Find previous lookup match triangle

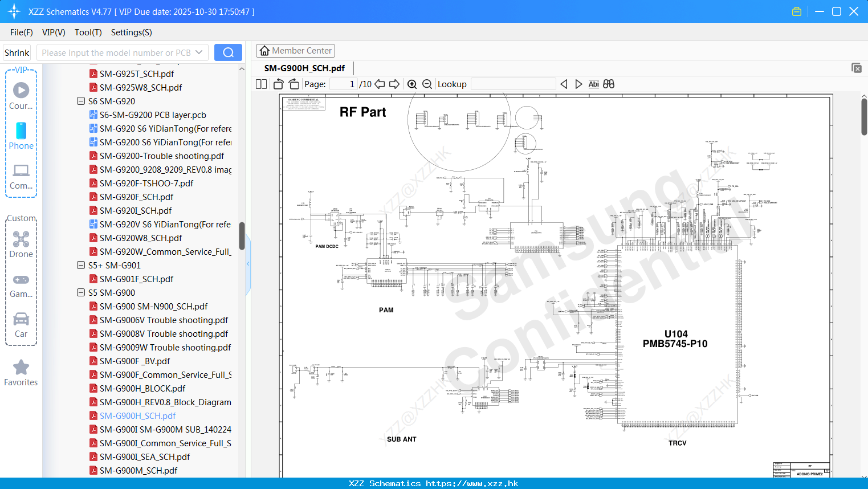564,84
